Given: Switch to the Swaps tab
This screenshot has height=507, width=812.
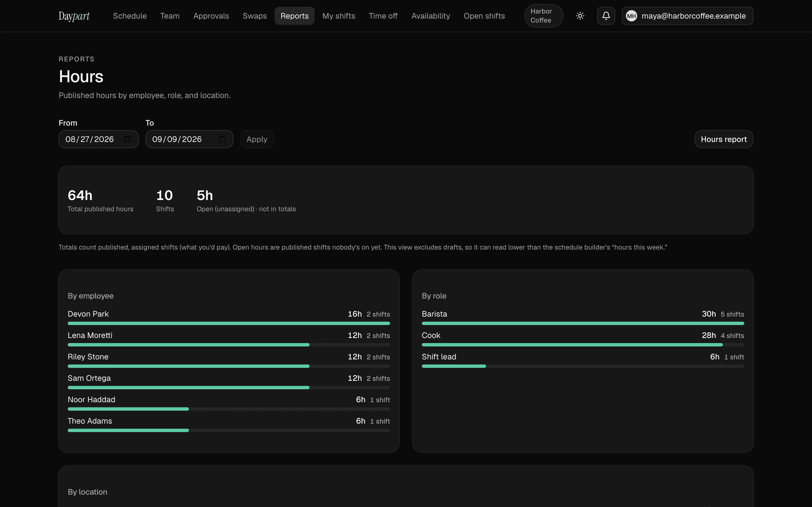Looking at the screenshot, I should tap(255, 16).
